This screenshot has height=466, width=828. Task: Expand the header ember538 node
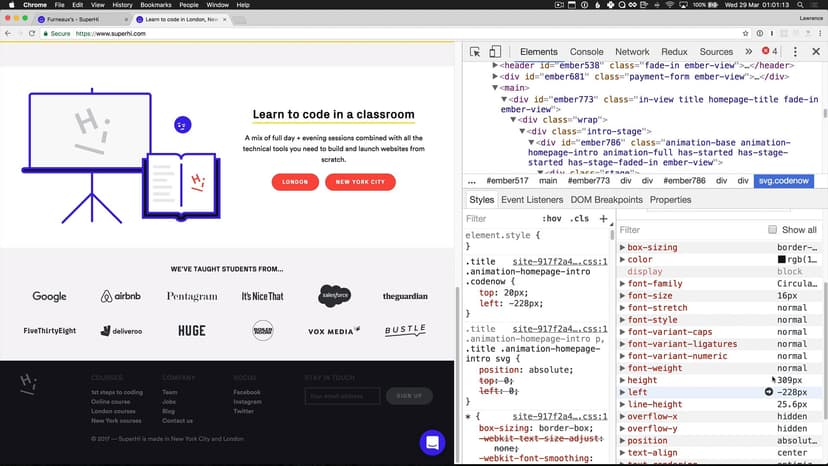click(495, 65)
